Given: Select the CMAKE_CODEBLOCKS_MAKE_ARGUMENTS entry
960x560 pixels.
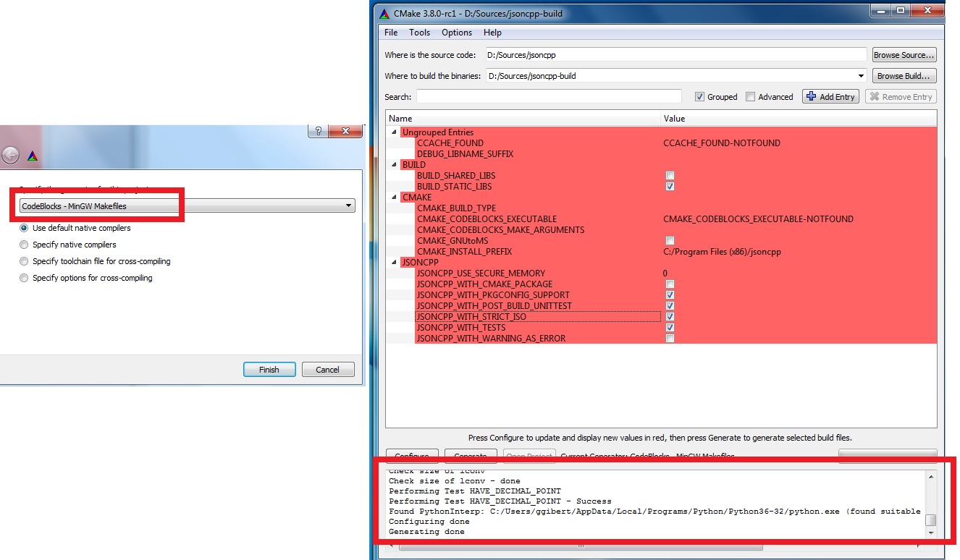Looking at the screenshot, I should (x=500, y=230).
